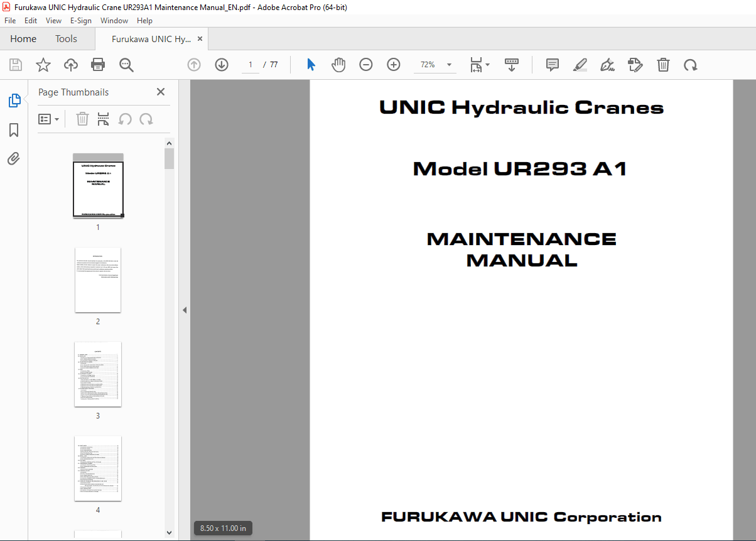This screenshot has height=541, width=756.
Task: Open the Attachments panel
Action: (x=14, y=158)
